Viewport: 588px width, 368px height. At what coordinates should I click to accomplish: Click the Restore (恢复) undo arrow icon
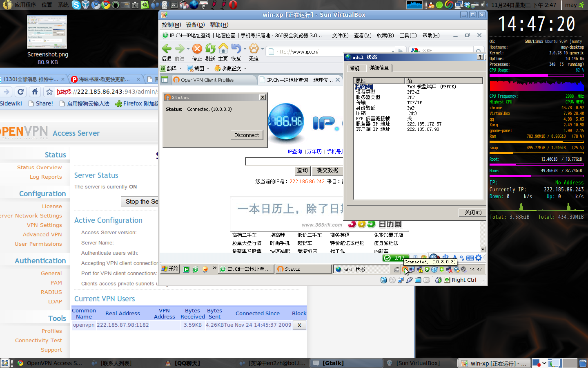(236, 49)
